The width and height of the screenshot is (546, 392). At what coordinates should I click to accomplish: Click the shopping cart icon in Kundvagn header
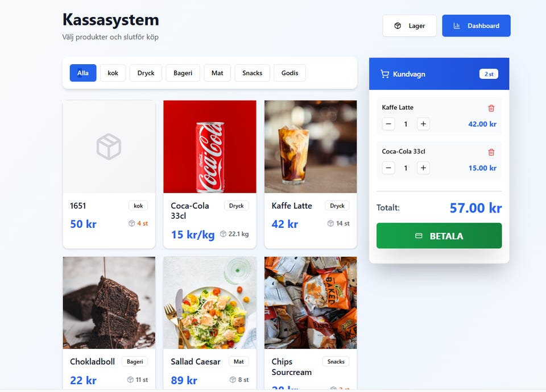click(384, 74)
